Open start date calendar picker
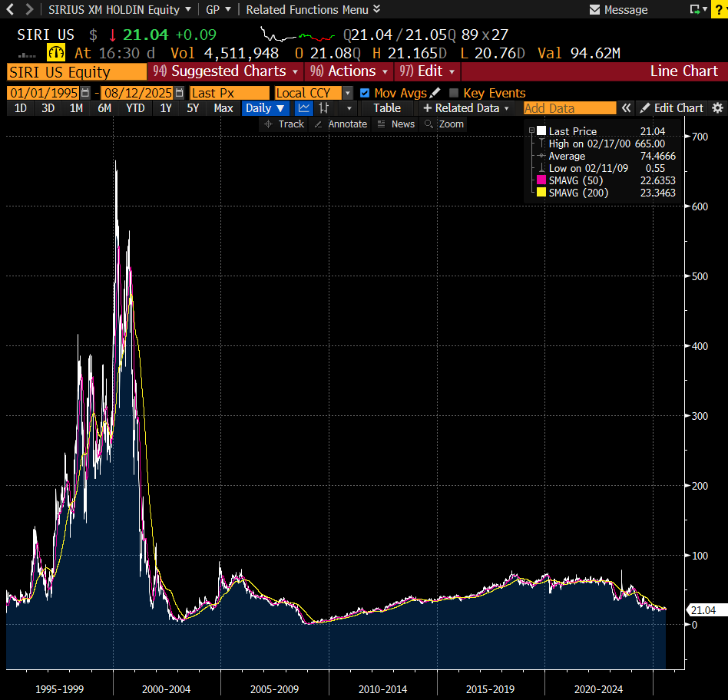The width and height of the screenshot is (728, 700). (85, 93)
